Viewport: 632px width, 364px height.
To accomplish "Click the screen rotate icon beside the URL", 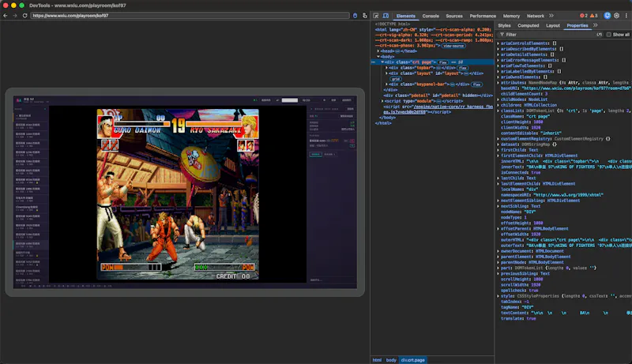I will point(365,16).
